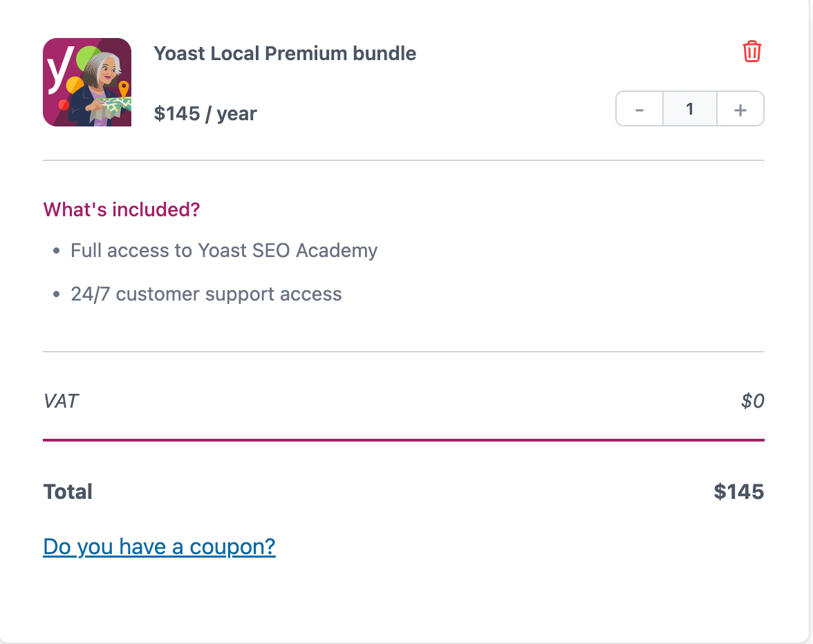Image resolution: width=813 pixels, height=644 pixels.
Task: Click the bold Total label
Action: point(68,492)
